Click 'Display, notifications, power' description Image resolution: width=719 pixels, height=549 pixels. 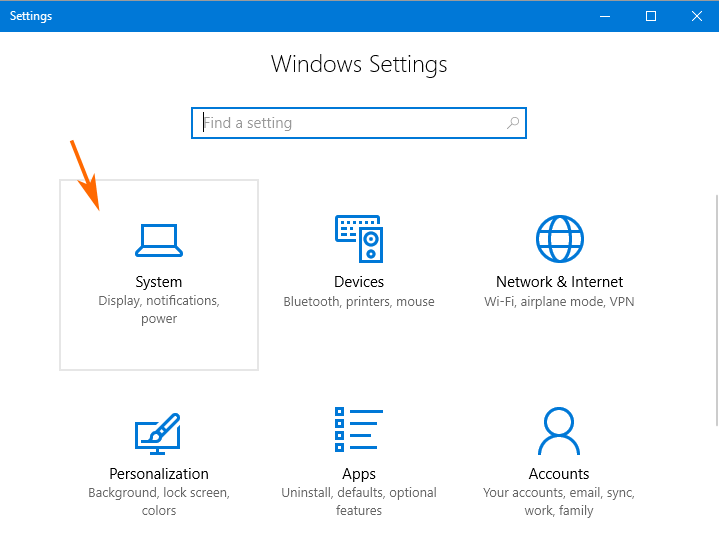point(159,310)
